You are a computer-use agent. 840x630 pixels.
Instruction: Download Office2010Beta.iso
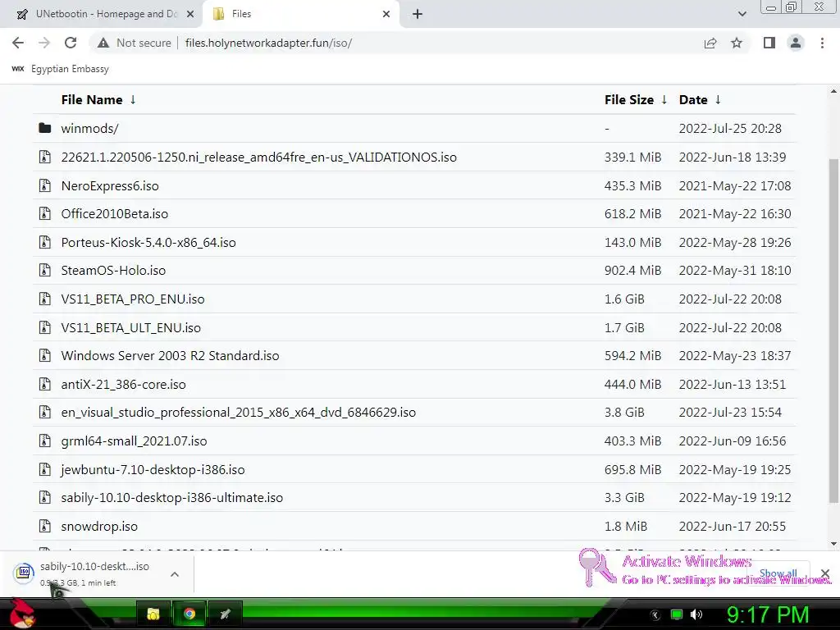pos(115,214)
